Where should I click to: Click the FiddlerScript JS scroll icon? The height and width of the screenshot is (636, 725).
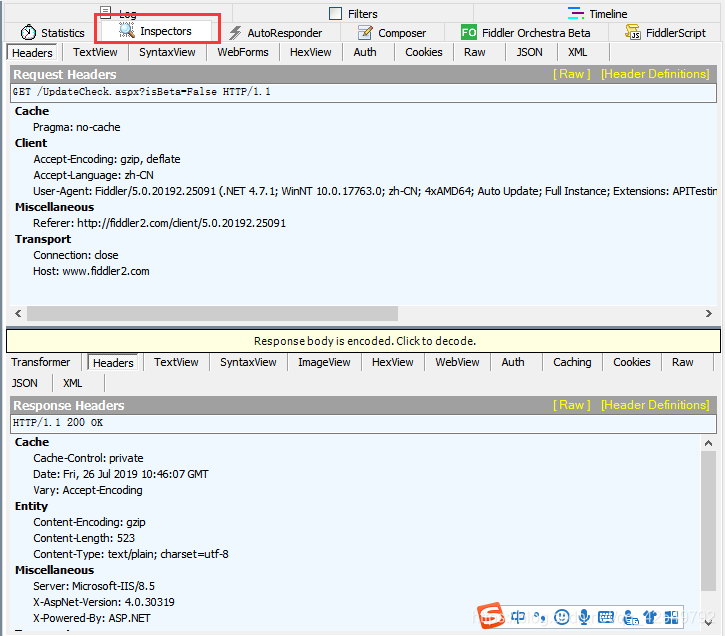tap(633, 32)
